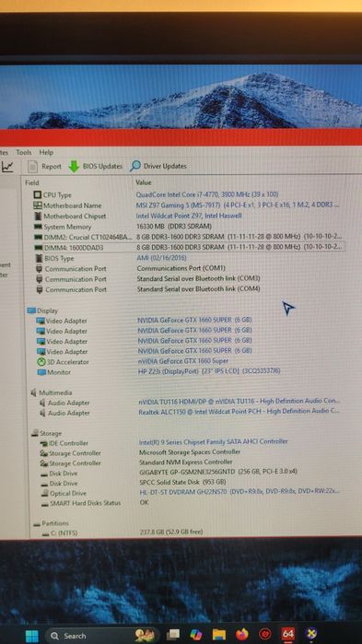Click the Field column header
Image resolution: width=362 pixels, height=644 pixels.
pyautogui.click(x=32, y=182)
